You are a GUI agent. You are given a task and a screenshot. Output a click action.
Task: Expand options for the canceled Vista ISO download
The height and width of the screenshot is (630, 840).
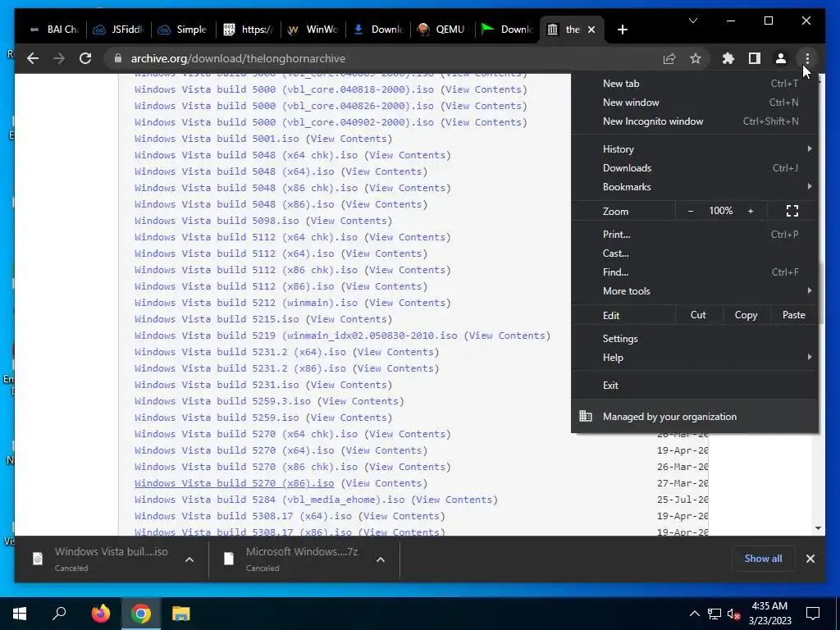189,559
